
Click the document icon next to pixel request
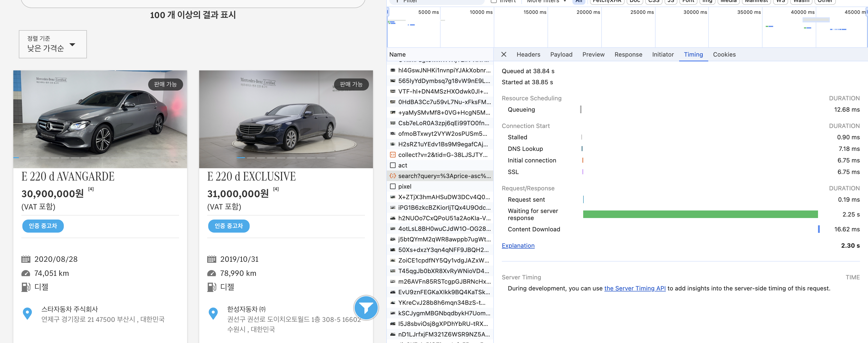click(393, 187)
